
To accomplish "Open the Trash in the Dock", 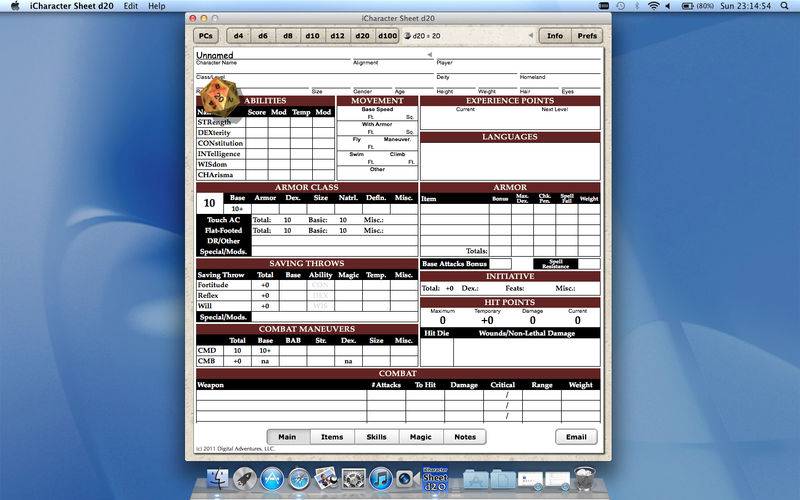I will pyautogui.click(x=584, y=479).
